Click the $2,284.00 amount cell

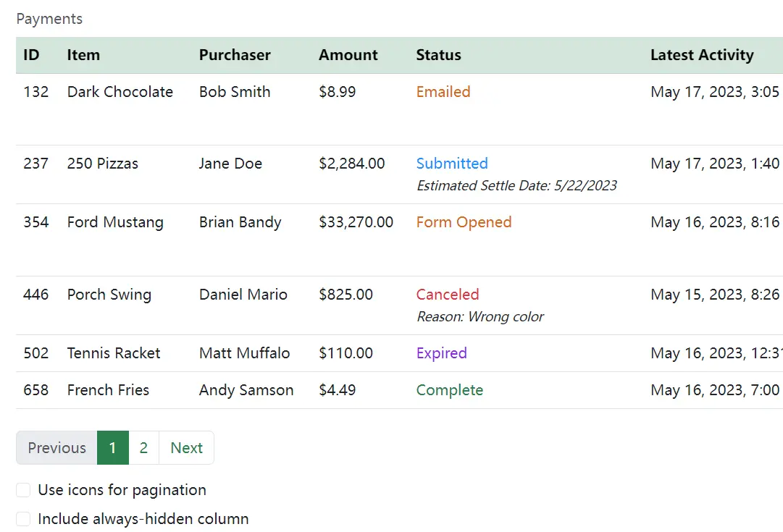351,164
